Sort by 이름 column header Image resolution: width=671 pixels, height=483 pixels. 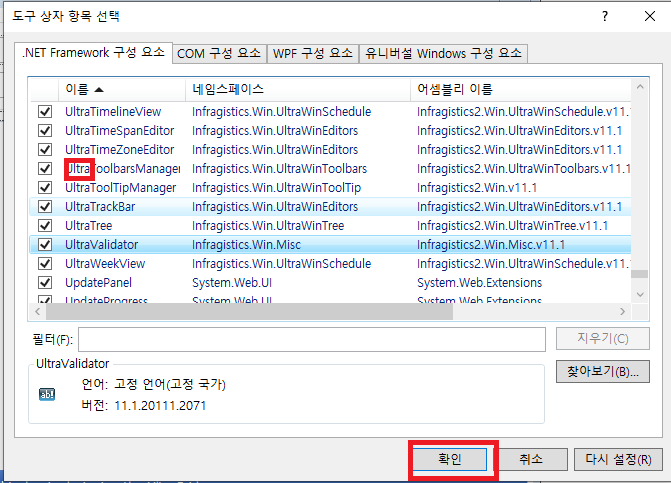(x=122, y=89)
